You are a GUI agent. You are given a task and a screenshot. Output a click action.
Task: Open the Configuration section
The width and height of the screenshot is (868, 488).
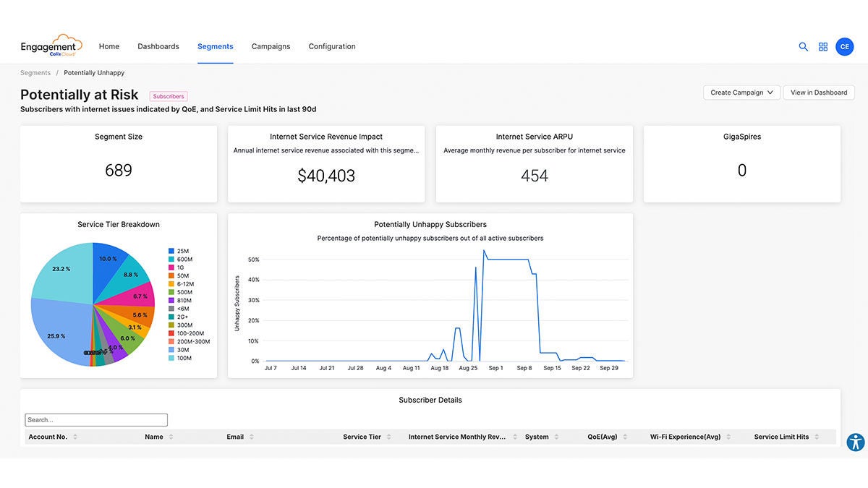[x=331, y=46]
